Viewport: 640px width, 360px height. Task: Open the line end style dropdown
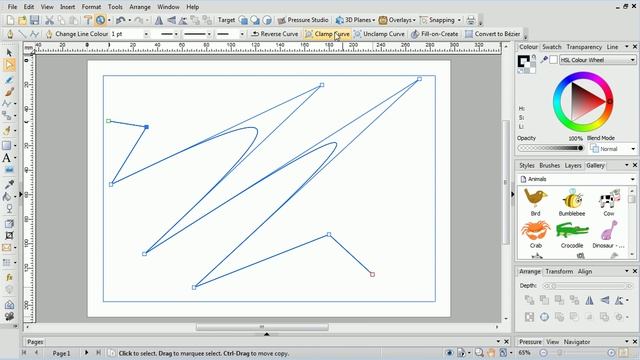pos(242,34)
